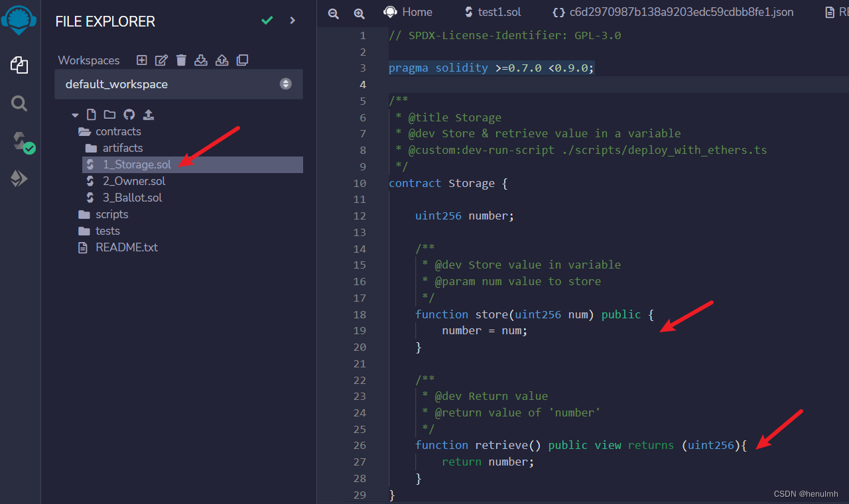Click the Remix logo icon
The height and width of the screenshot is (504, 849).
tap(19, 20)
